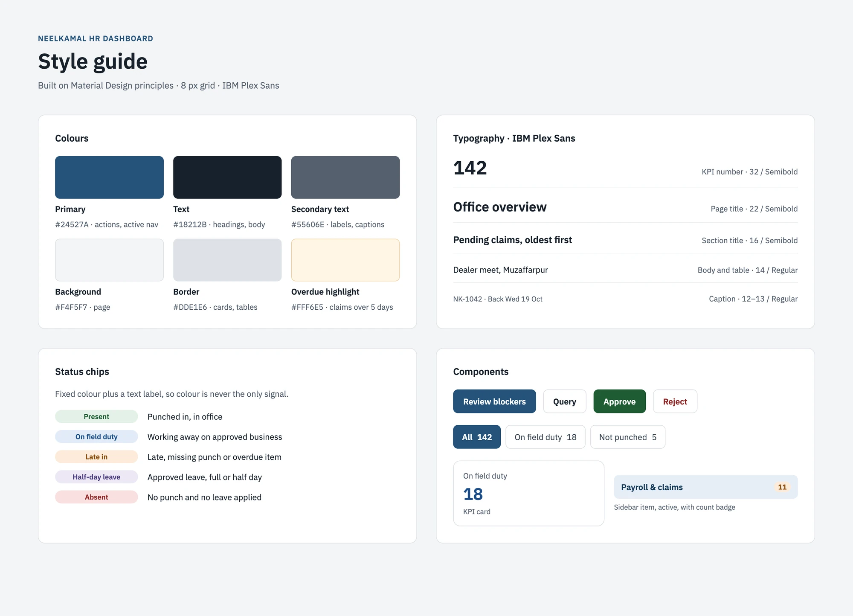
Task: Click the Late in status chip
Action: 96,457
